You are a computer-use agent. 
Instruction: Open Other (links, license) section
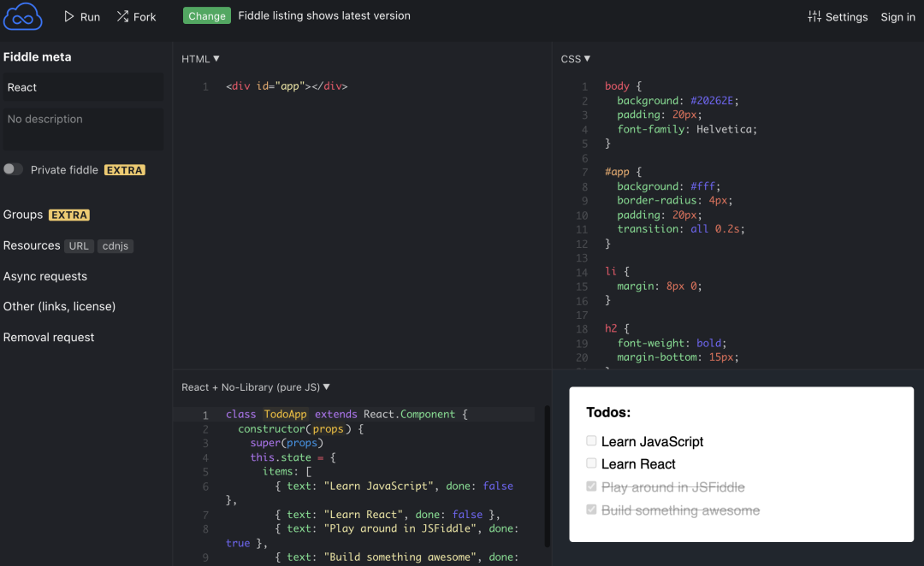[x=59, y=306]
